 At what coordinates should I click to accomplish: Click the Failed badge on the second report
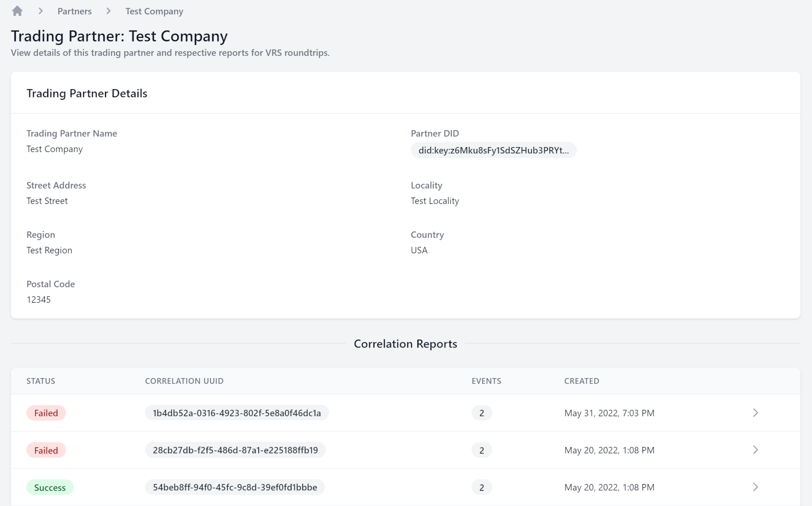(x=46, y=450)
